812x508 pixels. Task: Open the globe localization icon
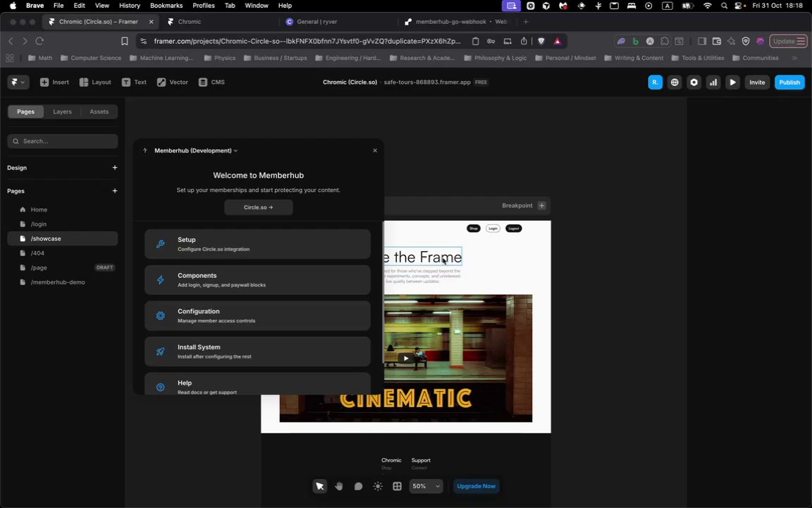(x=675, y=82)
